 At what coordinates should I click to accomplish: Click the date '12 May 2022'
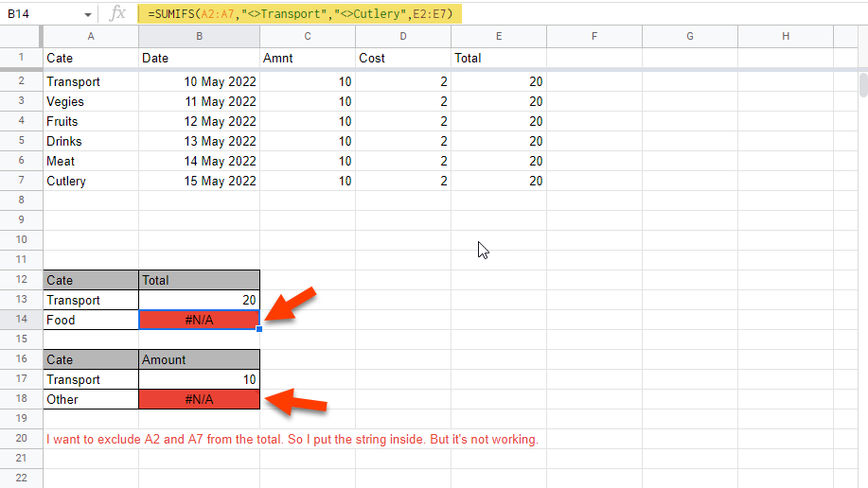200,121
